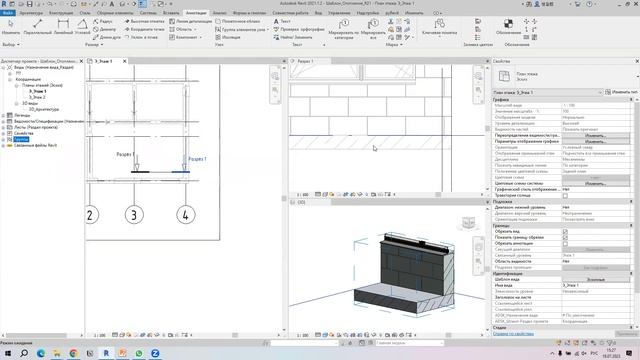Open the План этажа instance selector dropdown
The image size is (640, 360).
pyautogui.click(x=548, y=93)
